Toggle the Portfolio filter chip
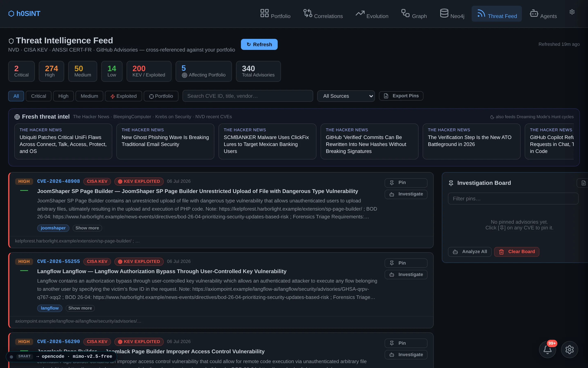Image resolution: width=588 pixels, height=368 pixels. click(x=161, y=96)
